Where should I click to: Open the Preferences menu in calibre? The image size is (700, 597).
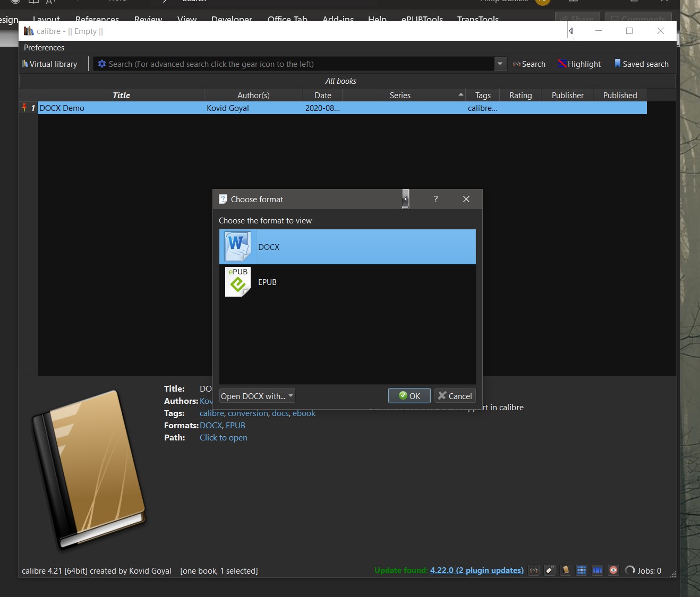coord(44,48)
